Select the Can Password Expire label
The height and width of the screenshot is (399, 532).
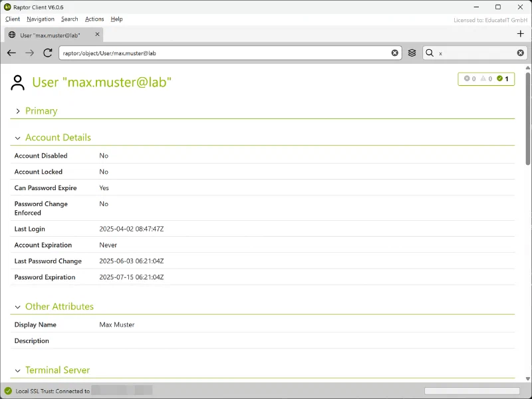click(45, 188)
